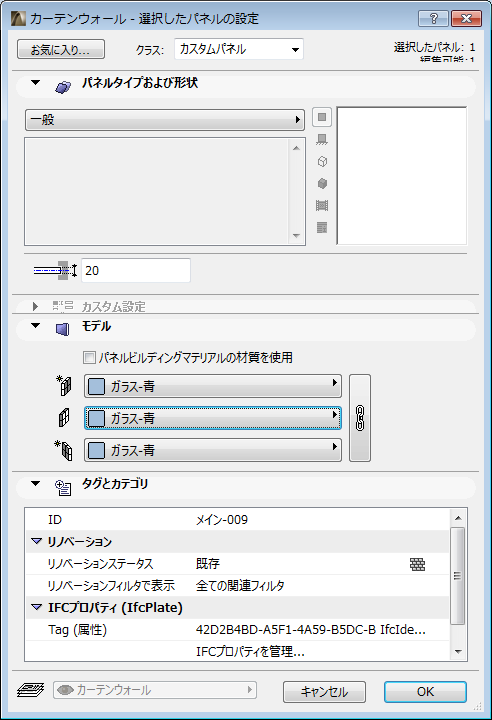Collapse the タグとカテゴリ section

pyautogui.click(x=35, y=484)
